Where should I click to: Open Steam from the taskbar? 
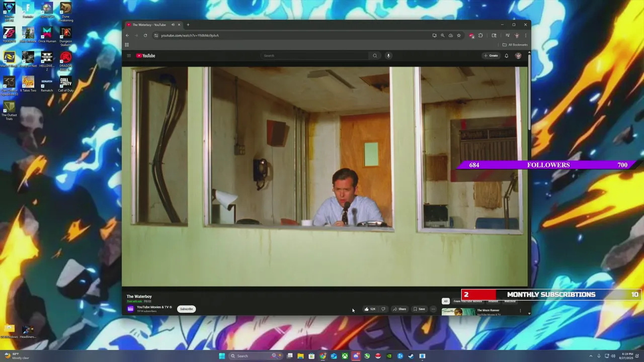point(411,356)
